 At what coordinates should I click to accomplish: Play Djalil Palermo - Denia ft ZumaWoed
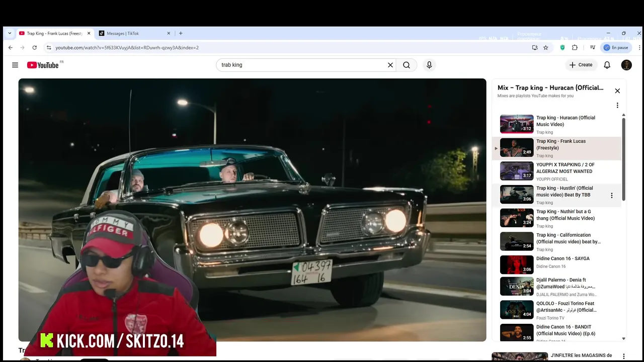(556, 287)
